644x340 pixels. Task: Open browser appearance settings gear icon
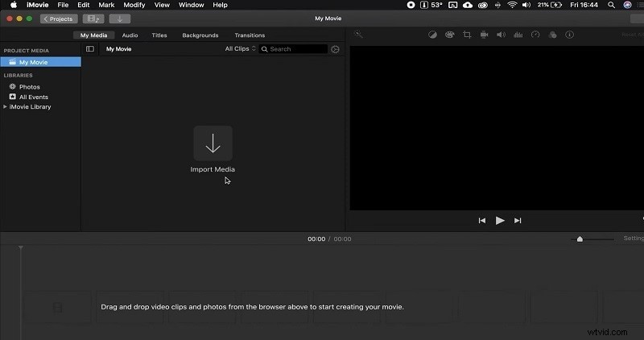coord(335,49)
